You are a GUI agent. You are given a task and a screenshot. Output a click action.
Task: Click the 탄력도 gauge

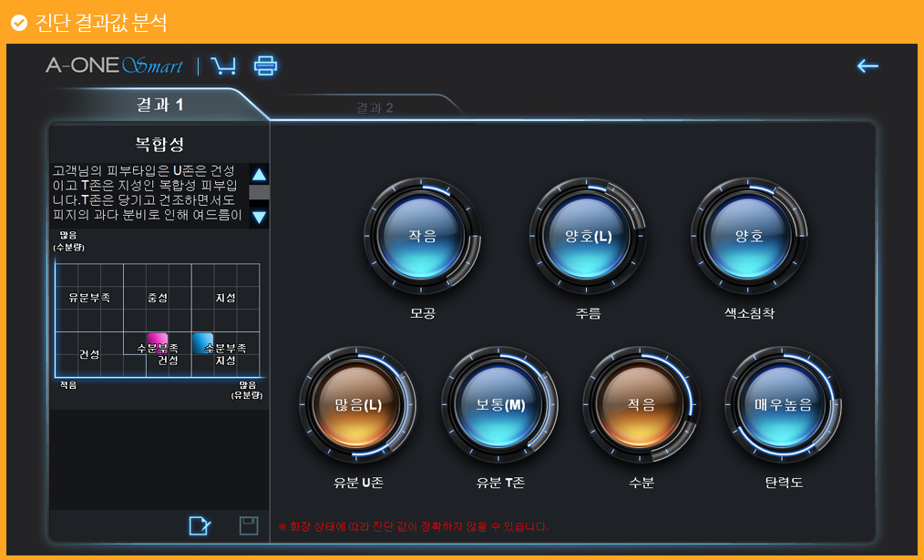coord(783,405)
